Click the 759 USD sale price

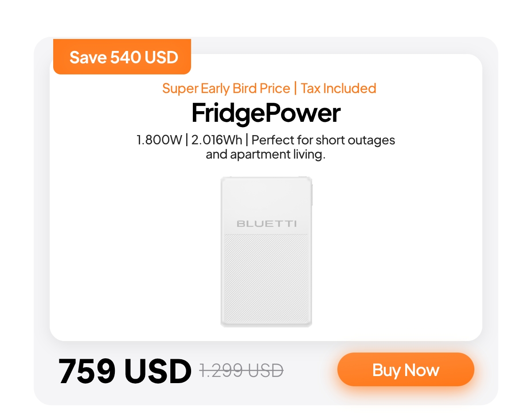click(124, 371)
